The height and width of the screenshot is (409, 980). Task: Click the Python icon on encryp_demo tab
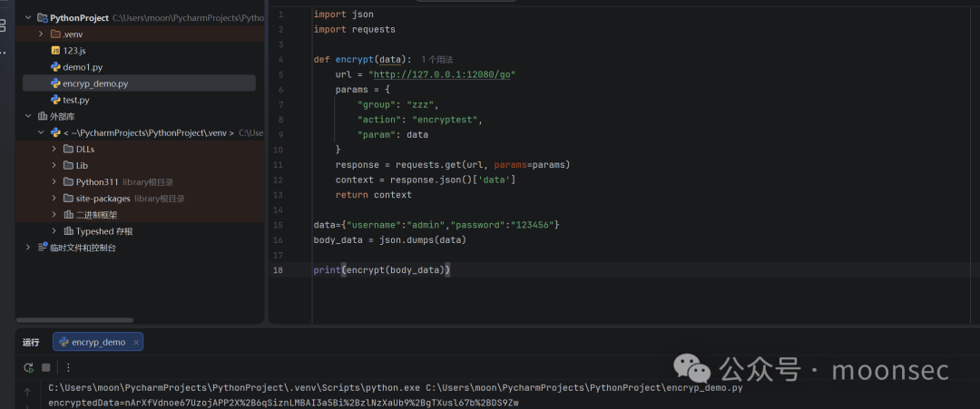click(64, 342)
